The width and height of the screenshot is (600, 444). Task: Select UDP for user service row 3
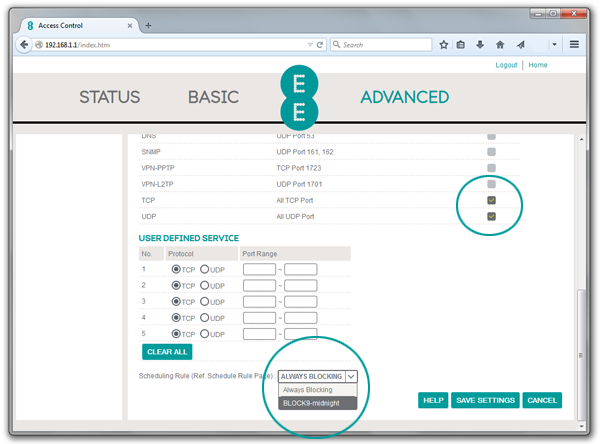(x=204, y=302)
